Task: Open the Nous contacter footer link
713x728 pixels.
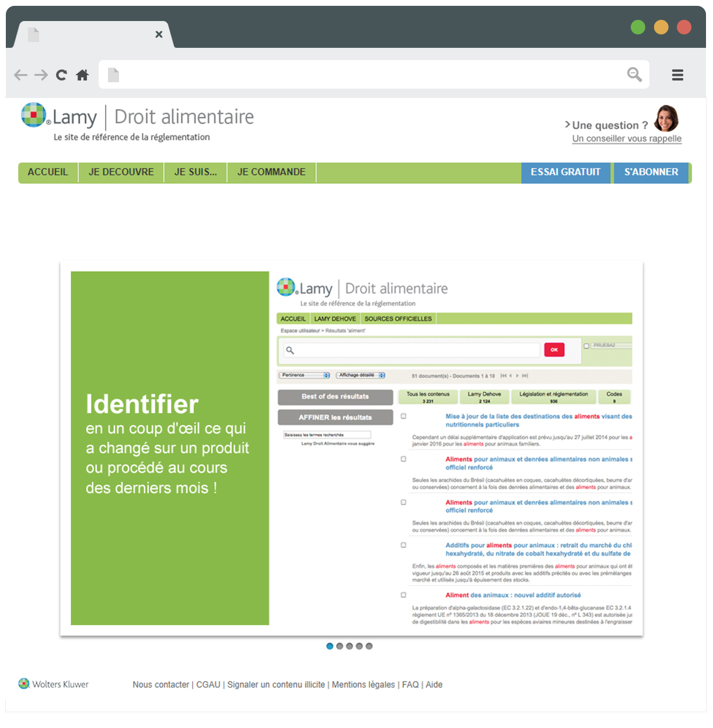Action: pyautogui.click(x=161, y=684)
